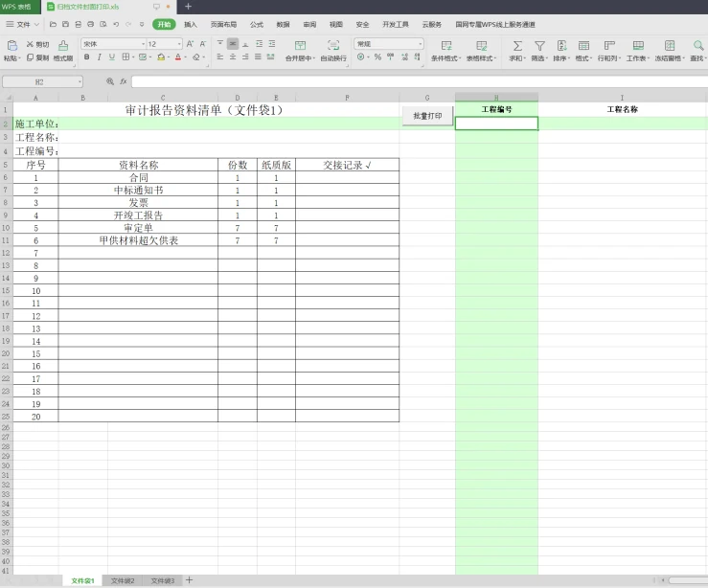Open the font name 宋体 dropdown

(x=143, y=44)
